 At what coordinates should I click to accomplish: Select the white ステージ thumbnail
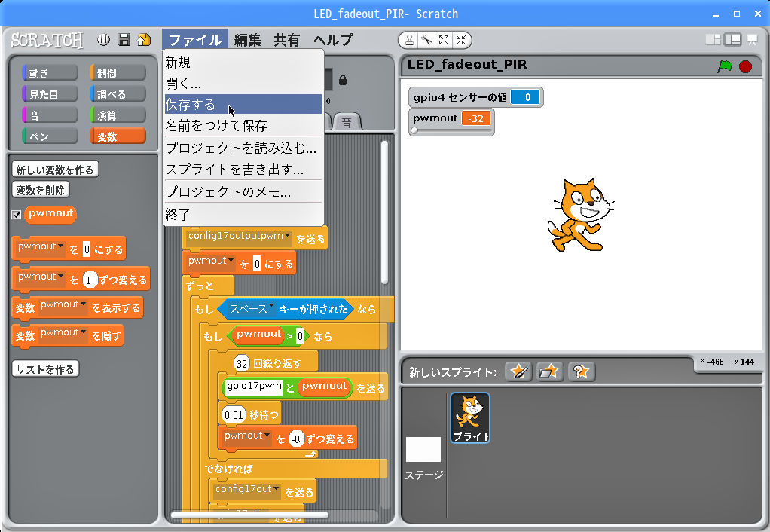point(423,449)
